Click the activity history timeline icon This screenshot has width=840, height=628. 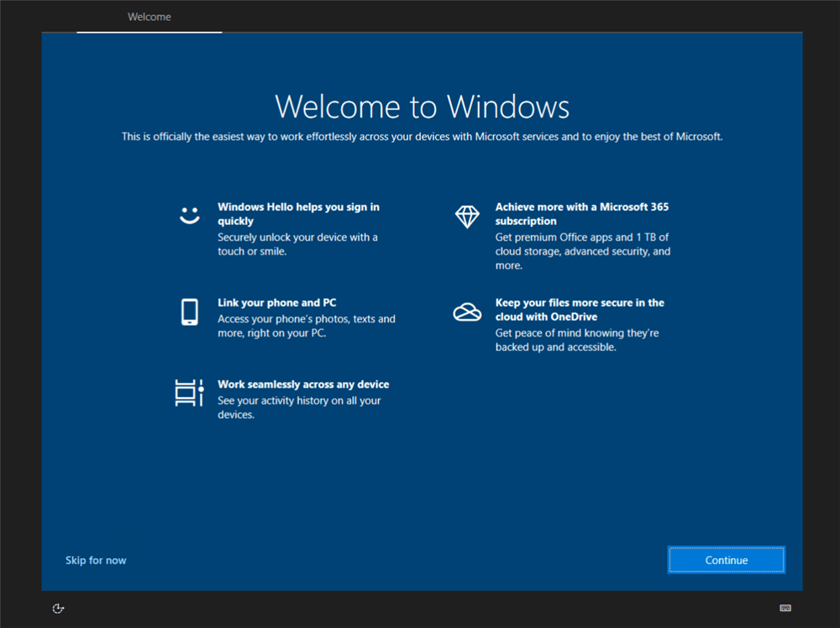[189, 393]
